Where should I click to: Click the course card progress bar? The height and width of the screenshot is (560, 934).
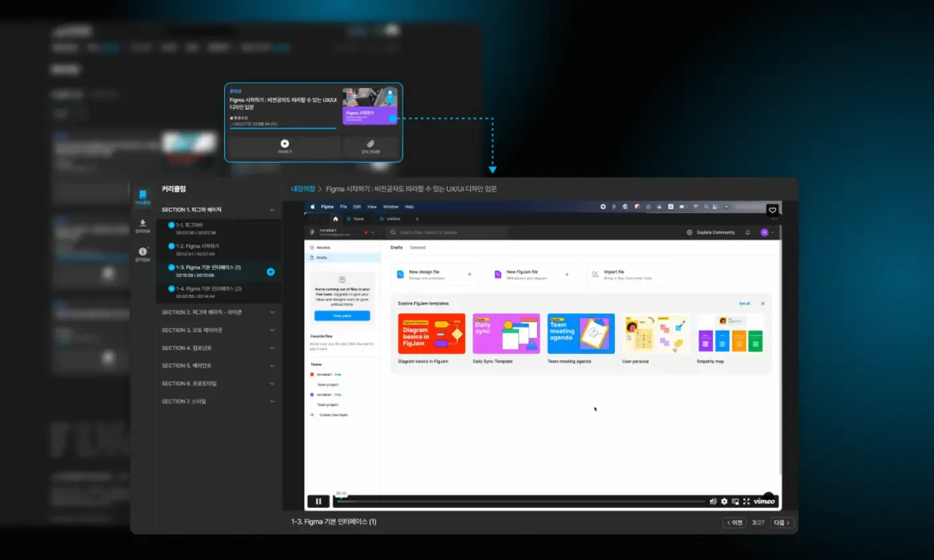(283, 127)
